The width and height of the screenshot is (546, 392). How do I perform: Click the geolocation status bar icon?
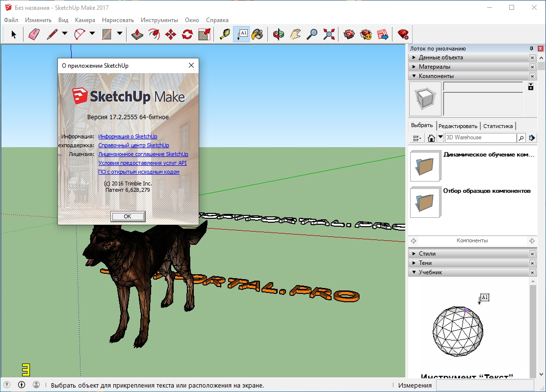(x=7, y=385)
